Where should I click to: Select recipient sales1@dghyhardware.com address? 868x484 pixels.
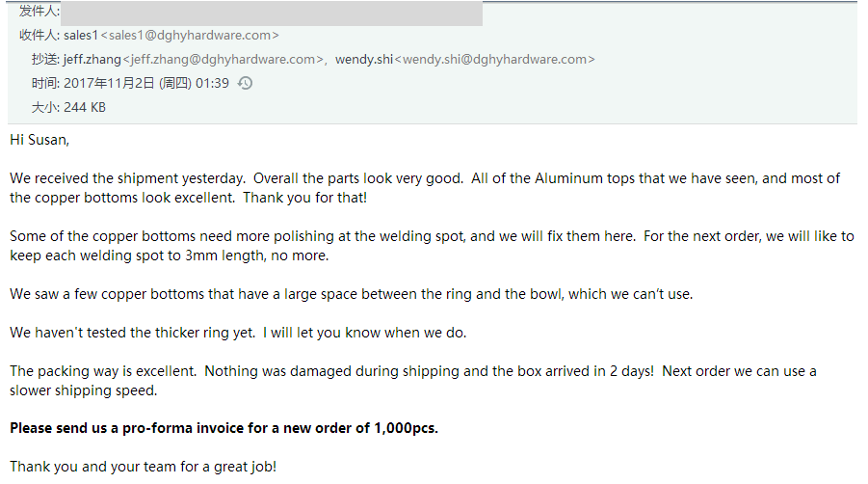[190, 36]
